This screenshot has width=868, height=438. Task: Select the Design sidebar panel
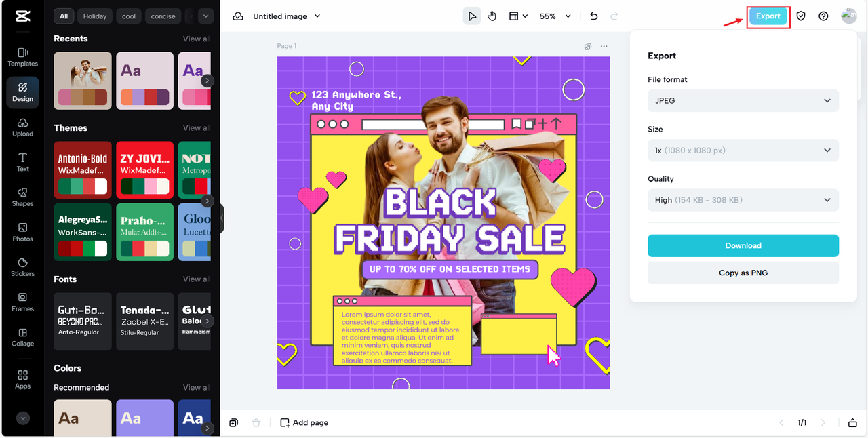click(x=22, y=93)
